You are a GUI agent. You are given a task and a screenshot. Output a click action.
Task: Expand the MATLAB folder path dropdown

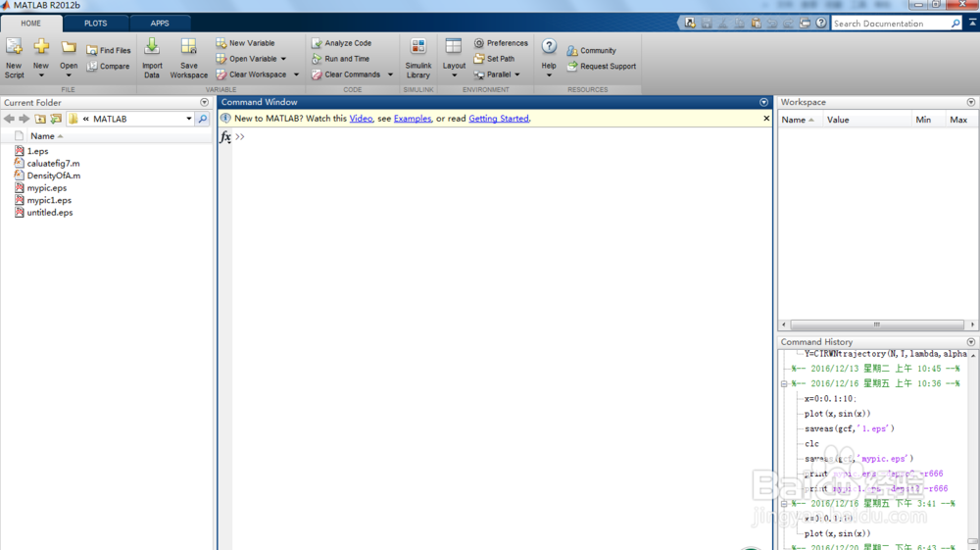189,119
